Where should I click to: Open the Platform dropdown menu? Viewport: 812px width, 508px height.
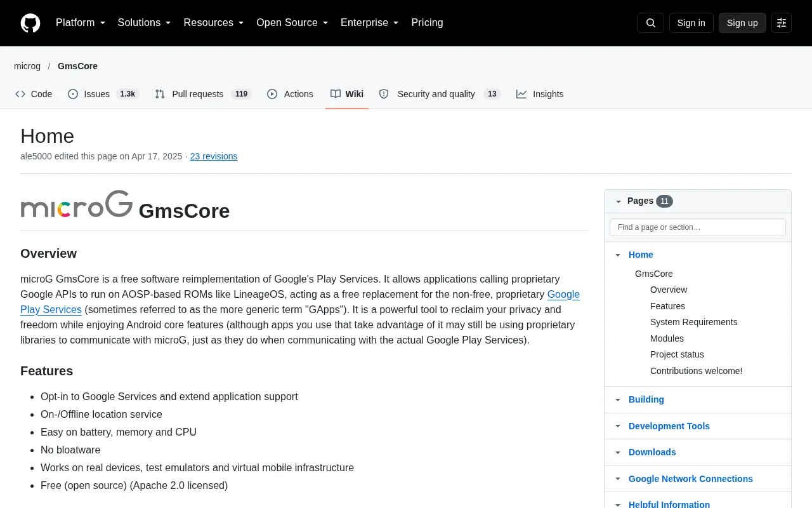[x=81, y=23]
